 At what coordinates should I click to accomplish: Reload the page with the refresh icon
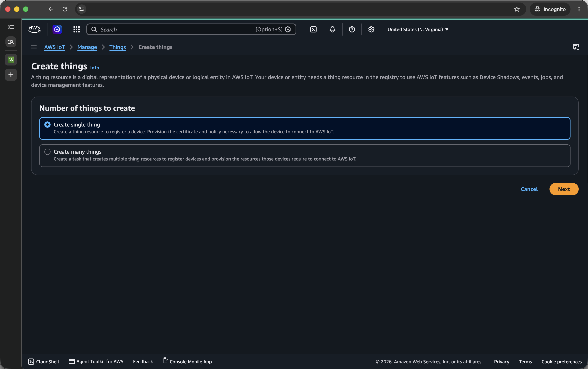[x=65, y=9]
